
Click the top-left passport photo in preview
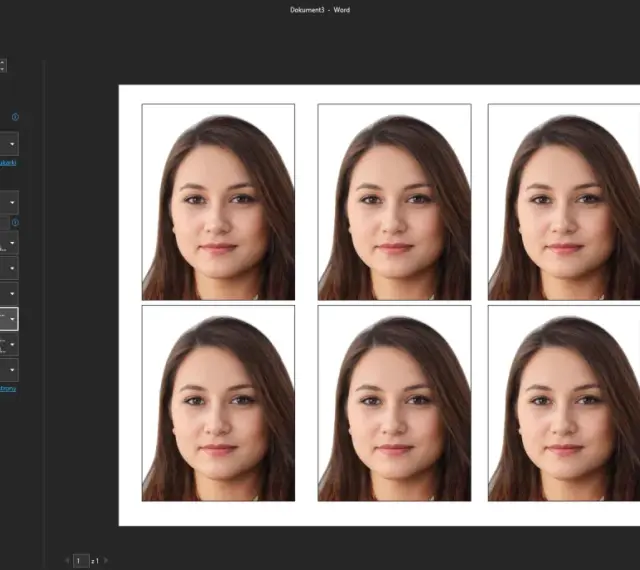point(218,202)
